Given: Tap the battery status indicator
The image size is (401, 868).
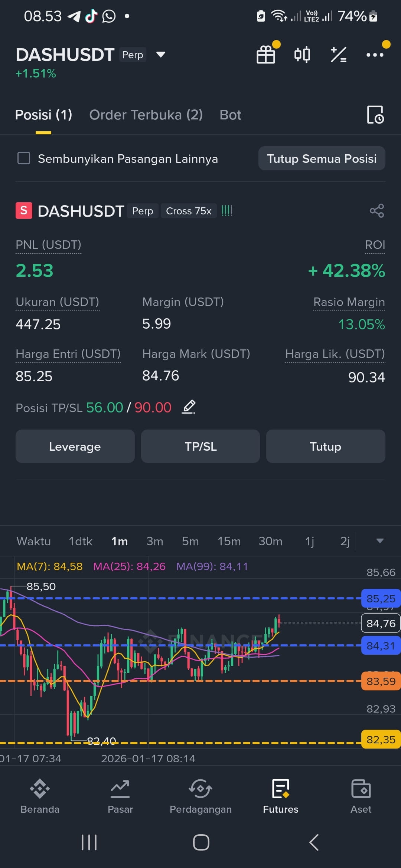Looking at the screenshot, I should (x=374, y=16).
